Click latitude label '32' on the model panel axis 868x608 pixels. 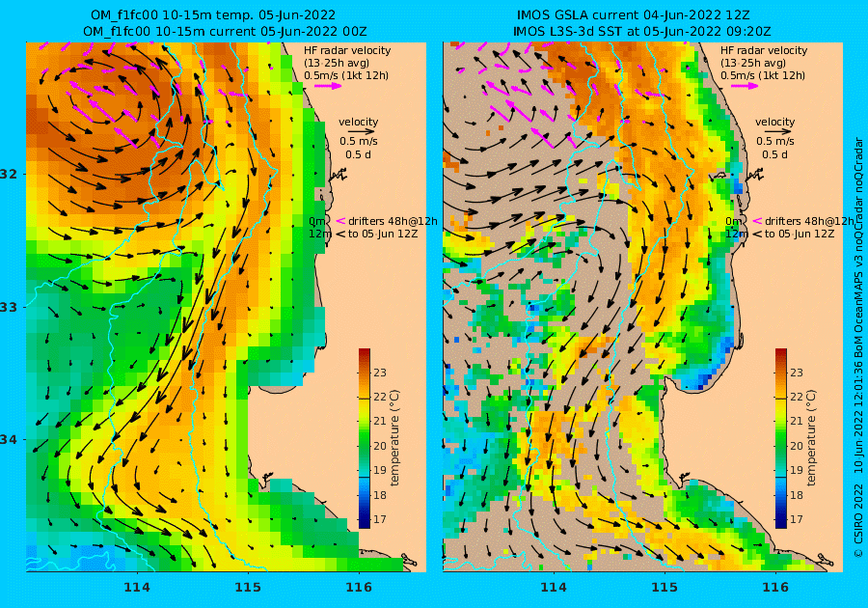[9, 175]
